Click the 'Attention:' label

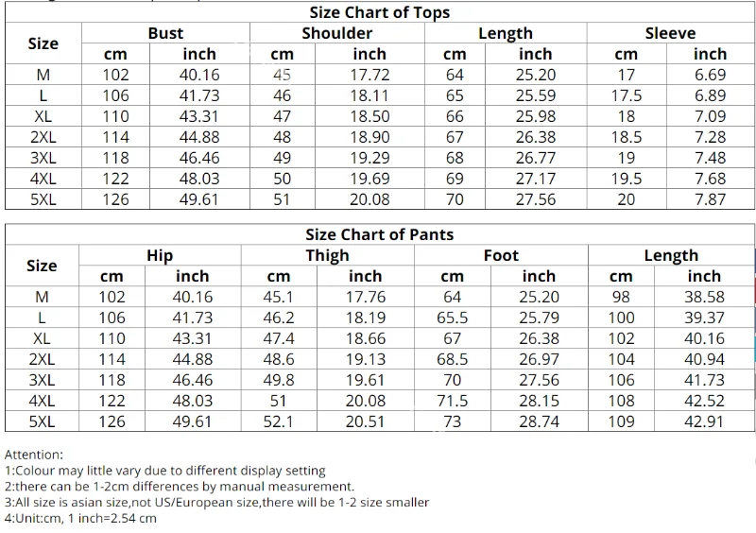point(34,455)
